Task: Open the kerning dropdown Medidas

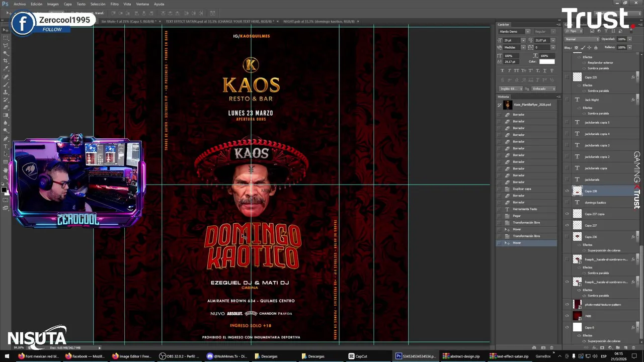Action: coord(523,47)
